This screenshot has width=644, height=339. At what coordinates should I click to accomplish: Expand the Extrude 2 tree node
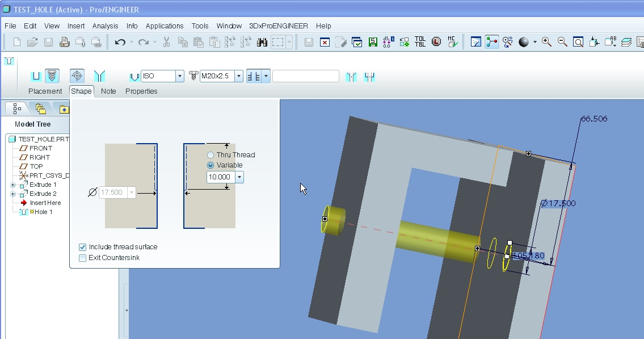pos(12,194)
